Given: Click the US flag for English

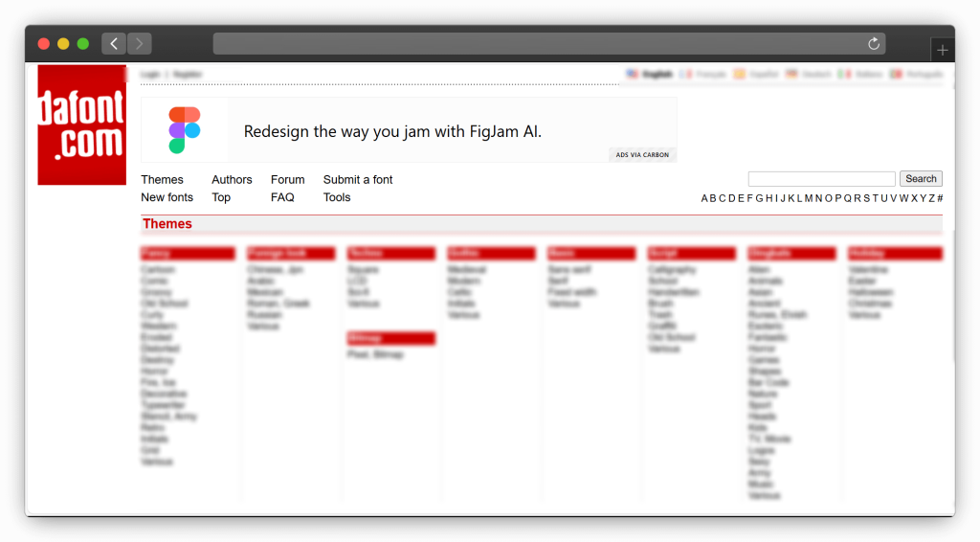Looking at the screenshot, I should click(x=633, y=74).
